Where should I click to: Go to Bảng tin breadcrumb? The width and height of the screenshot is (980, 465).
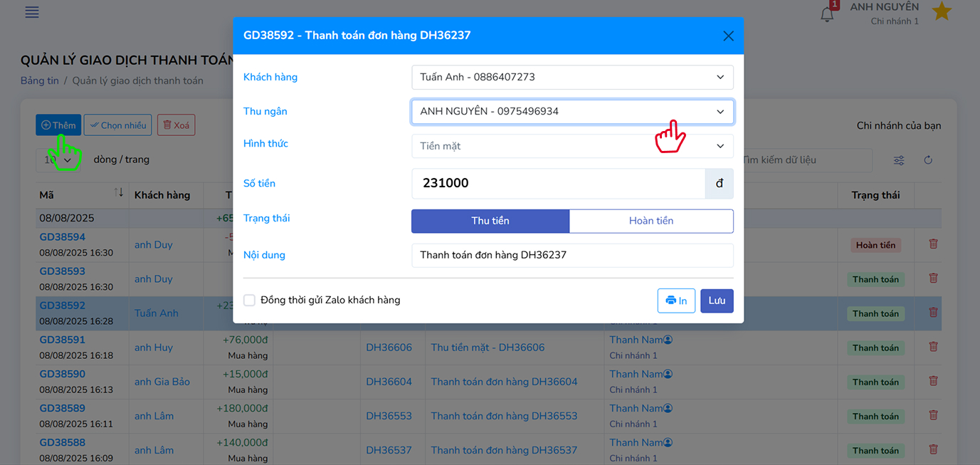pos(39,80)
